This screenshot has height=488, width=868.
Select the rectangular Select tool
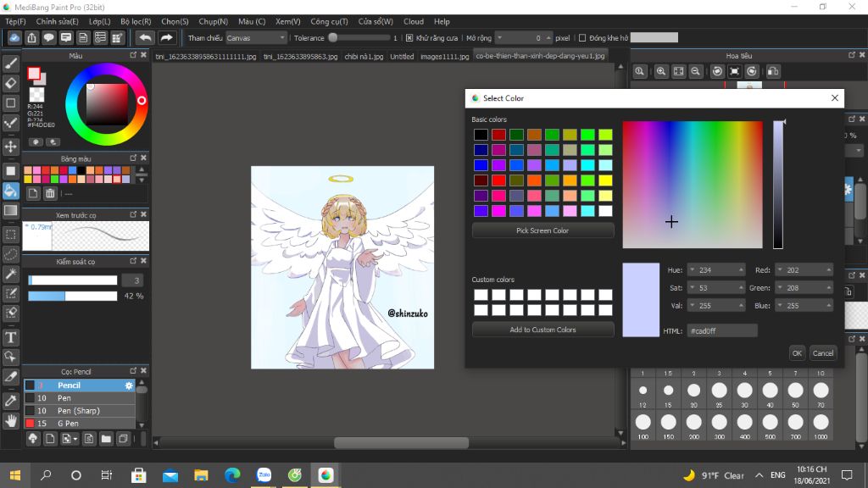(10, 235)
